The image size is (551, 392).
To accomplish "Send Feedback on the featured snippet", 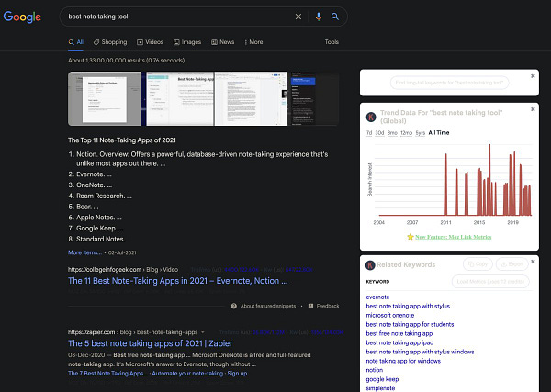I will tap(324, 306).
